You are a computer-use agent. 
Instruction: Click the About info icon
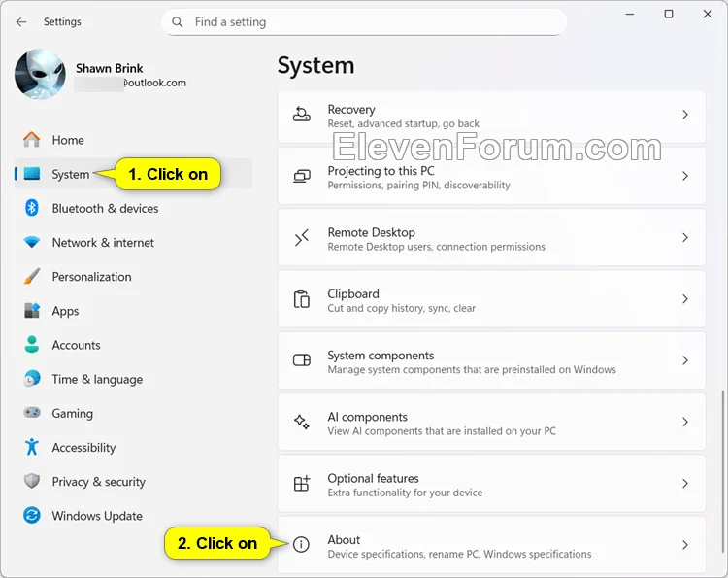tap(301, 544)
